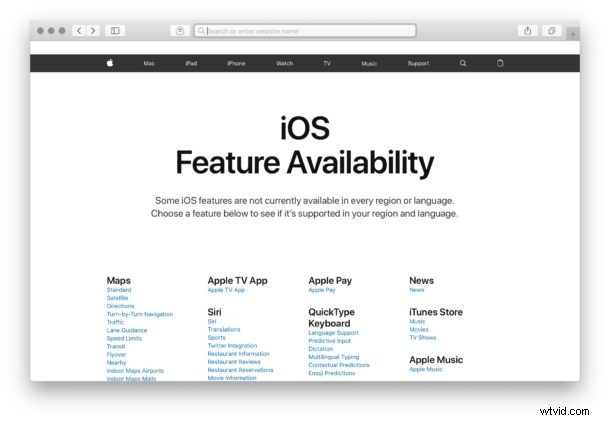Screen dimensions: 610x421
Task: Open the Restaurant Reservations link
Action: pos(240,370)
